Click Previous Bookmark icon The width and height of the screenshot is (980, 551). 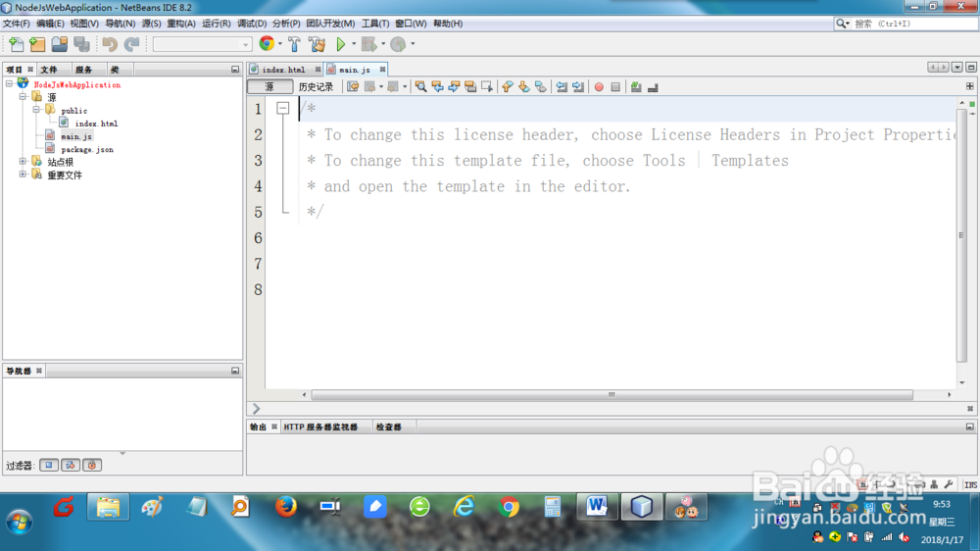[x=507, y=87]
